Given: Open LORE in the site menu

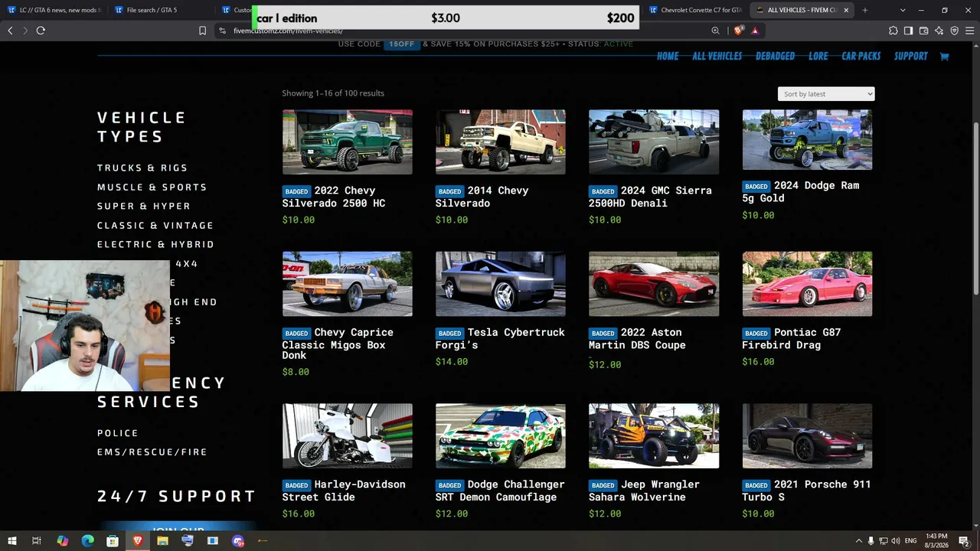Looking at the screenshot, I should click(x=818, y=56).
